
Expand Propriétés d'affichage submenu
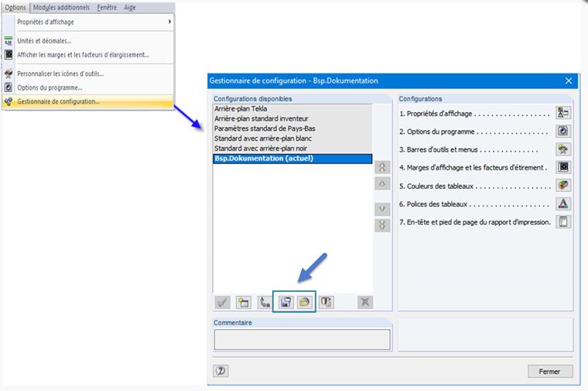(x=94, y=22)
